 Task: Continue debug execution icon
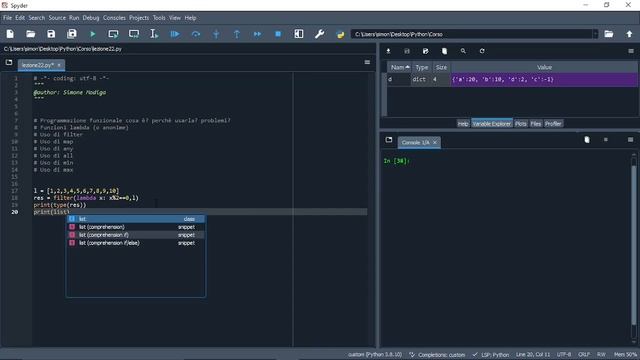(x=257, y=34)
